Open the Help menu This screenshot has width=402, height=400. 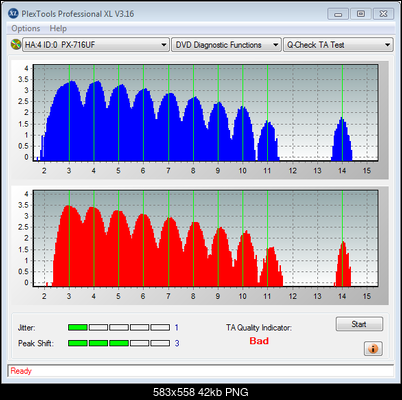coord(58,29)
